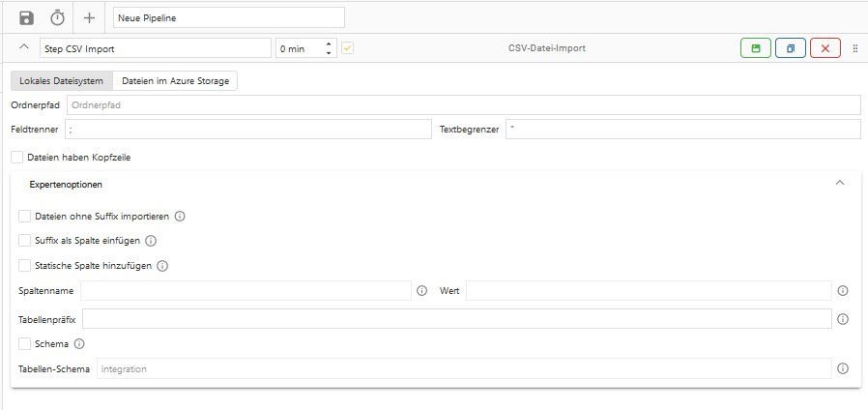Delete the step with red X button
Viewport: 868px width, 410px height.
825,48
